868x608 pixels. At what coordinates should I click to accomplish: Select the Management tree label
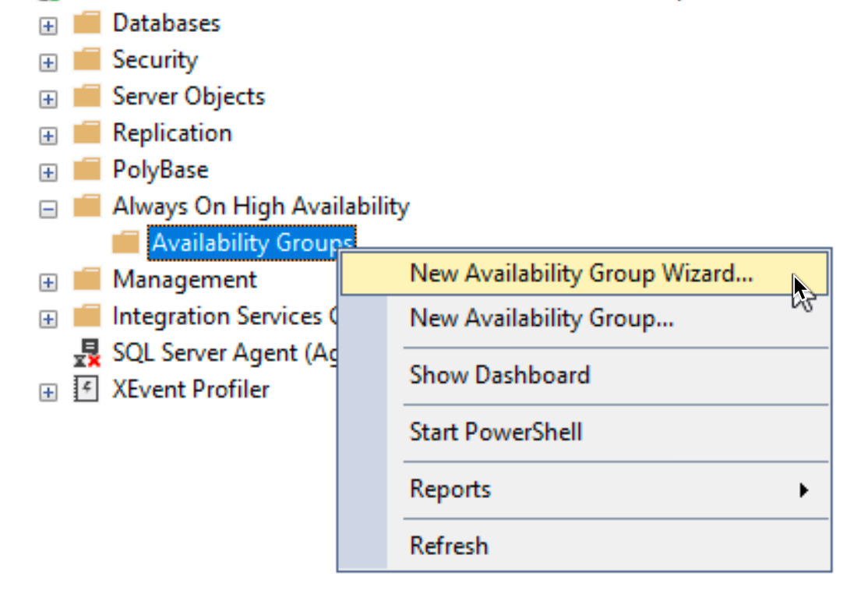click(185, 280)
